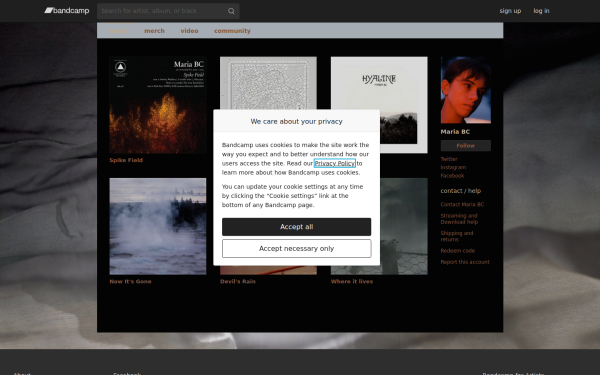Screen dimensions: 600x375
Task: Click the Redeem code link
Action: [x=458, y=251]
